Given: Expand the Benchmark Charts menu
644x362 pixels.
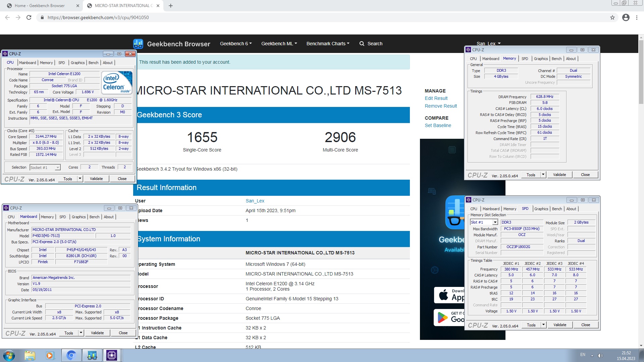Looking at the screenshot, I should click(x=328, y=44).
